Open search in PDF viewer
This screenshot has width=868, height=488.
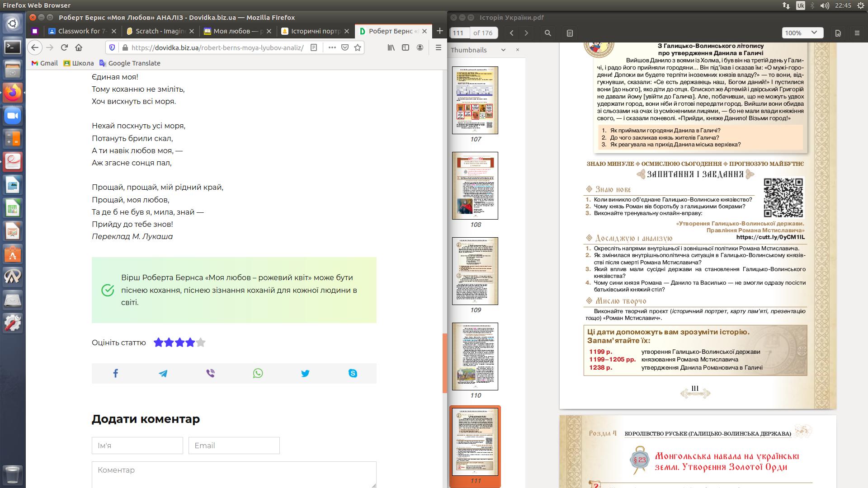(x=547, y=33)
